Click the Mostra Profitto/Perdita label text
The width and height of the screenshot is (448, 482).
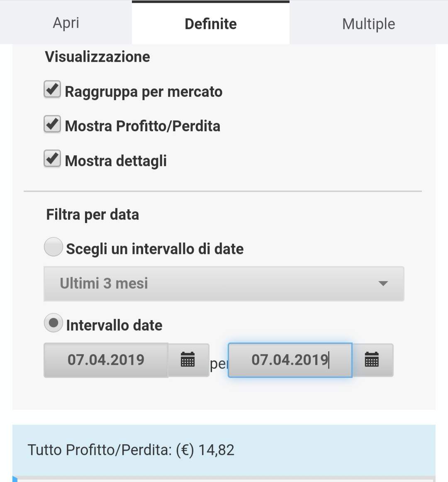pos(143,126)
